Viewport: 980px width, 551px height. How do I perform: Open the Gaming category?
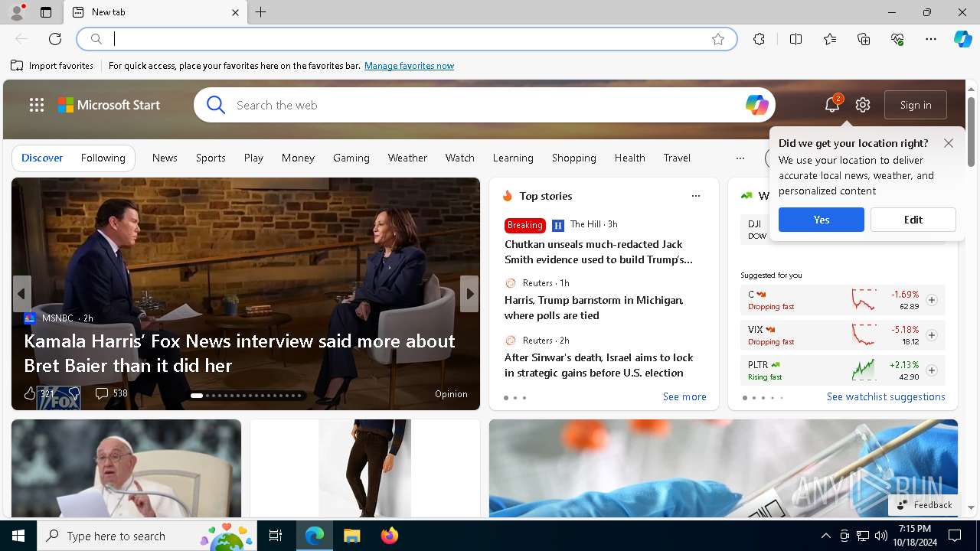coord(351,158)
